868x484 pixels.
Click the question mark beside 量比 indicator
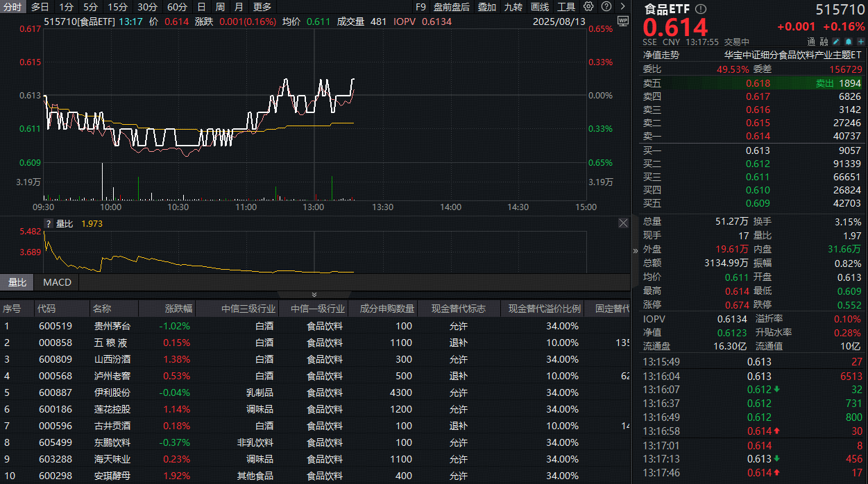(49, 224)
